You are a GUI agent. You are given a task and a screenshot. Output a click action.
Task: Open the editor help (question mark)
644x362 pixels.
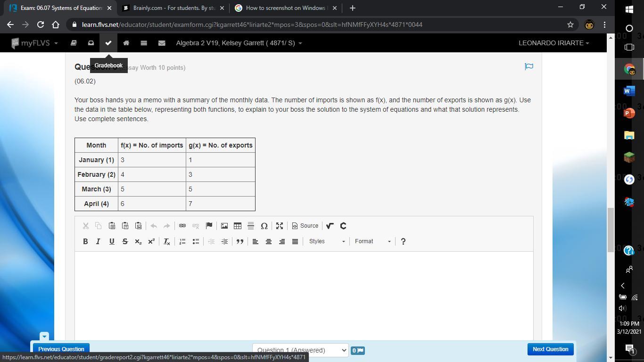tap(403, 241)
